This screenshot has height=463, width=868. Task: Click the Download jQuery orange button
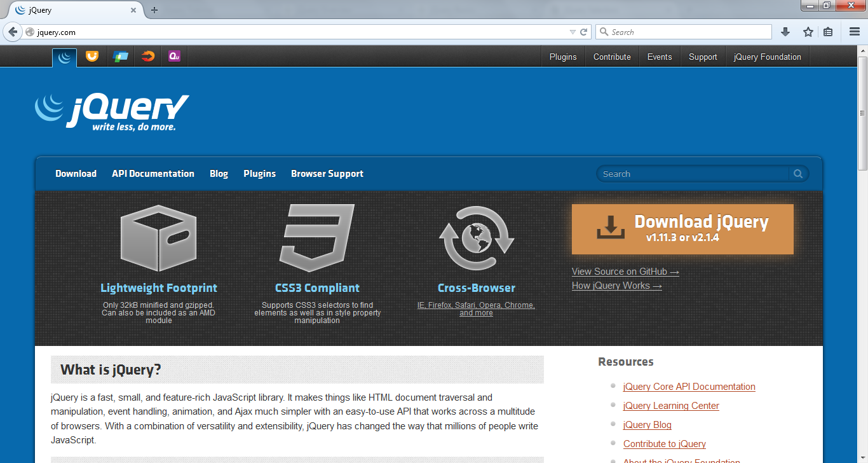(x=682, y=229)
